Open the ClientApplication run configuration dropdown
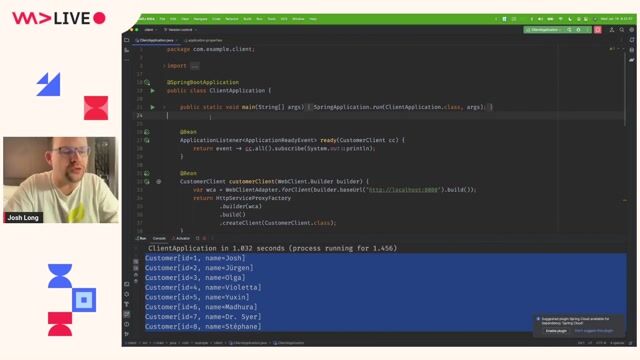This screenshot has width=640, height=360. click(x=543, y=30)
